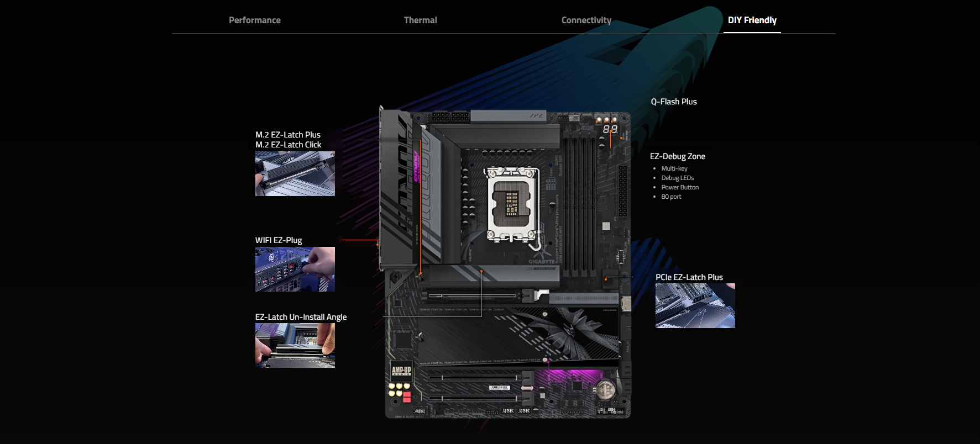980x444 pixels.
Task: Click the Power Button list item
Action: point(680,187)
